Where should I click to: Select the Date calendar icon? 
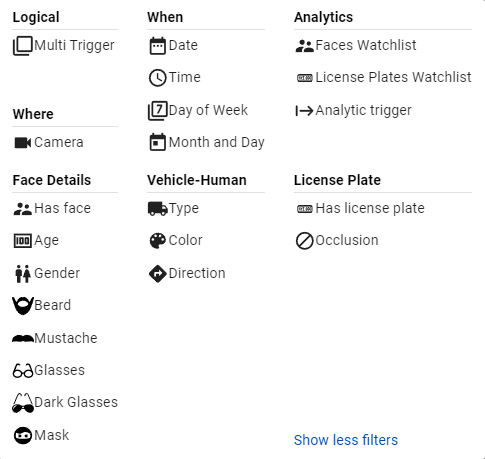coord(157,46)
